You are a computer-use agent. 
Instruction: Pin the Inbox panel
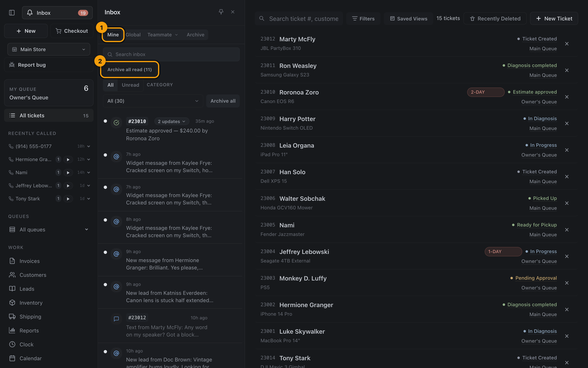[x=221, y=12]
